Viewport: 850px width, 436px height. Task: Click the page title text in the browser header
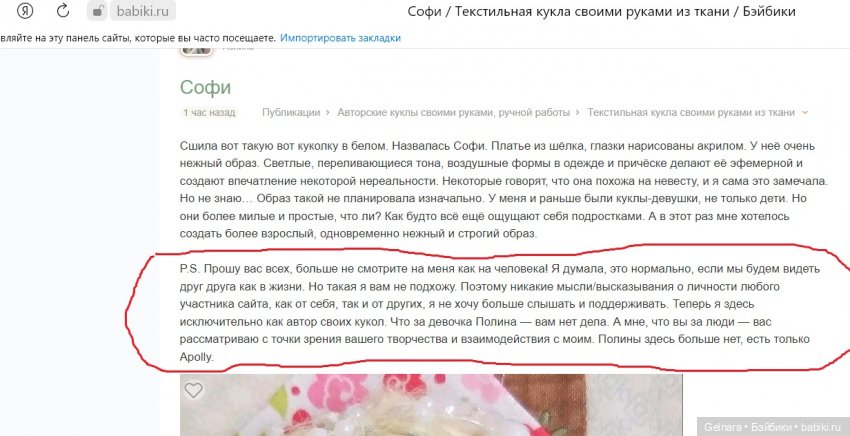(x=601, y=11)
